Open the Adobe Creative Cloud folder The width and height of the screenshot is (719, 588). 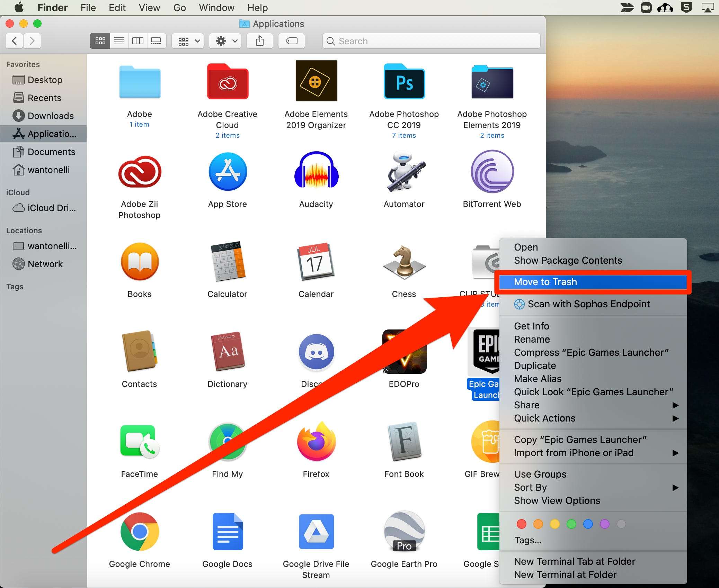[228, 82]
